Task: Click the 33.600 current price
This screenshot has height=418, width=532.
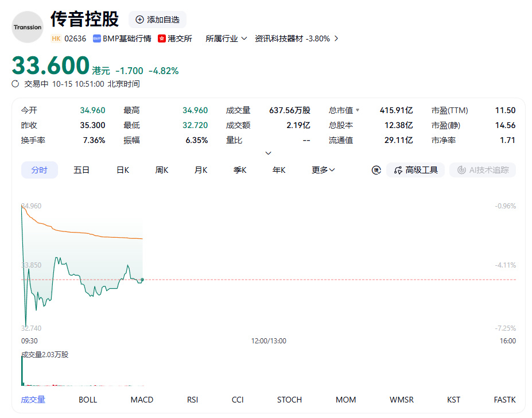Action: [51, 65]
